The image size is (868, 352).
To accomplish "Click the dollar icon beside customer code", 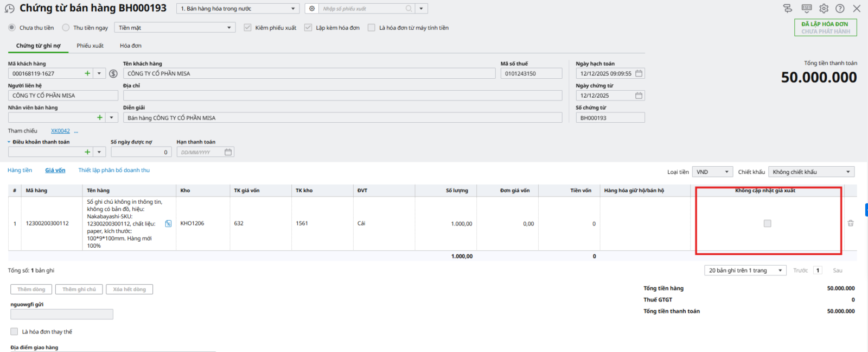I will pos(113,74).
